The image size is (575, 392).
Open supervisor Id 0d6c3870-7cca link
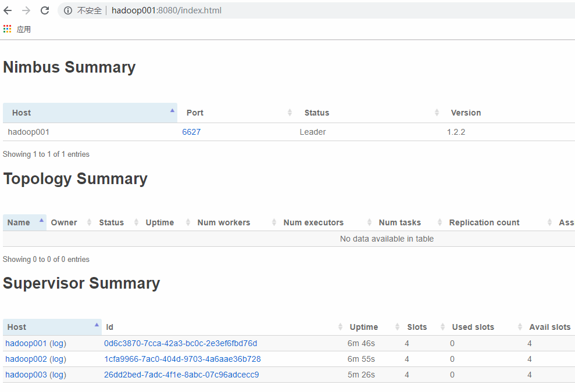point(180,343)
